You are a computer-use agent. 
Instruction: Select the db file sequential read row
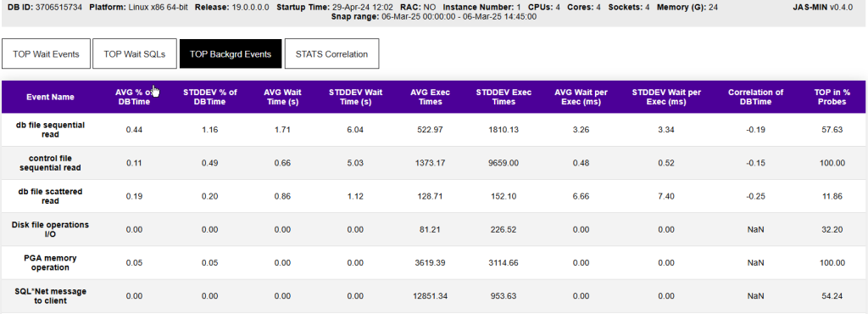[x=434, y=130]
